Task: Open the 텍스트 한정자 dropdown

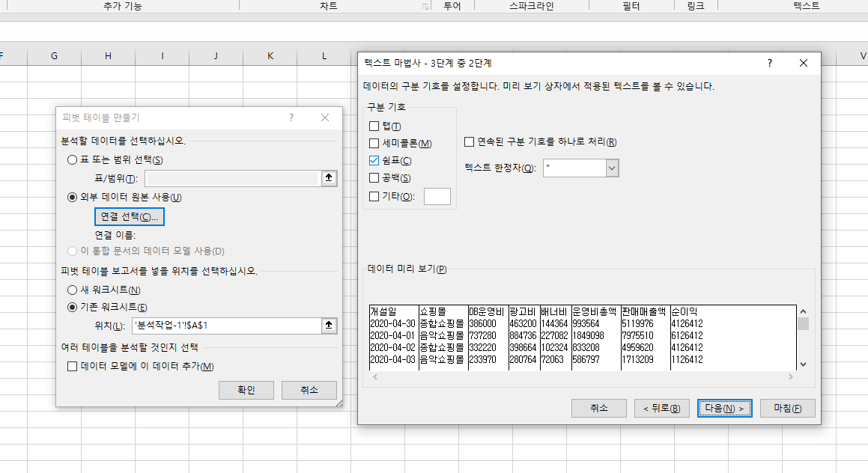Action: point(612,168)
